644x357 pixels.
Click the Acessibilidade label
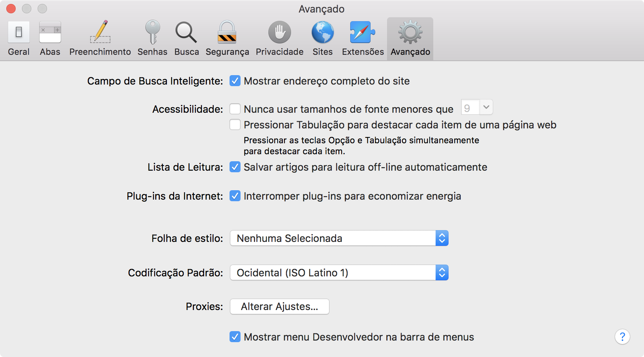188,109
